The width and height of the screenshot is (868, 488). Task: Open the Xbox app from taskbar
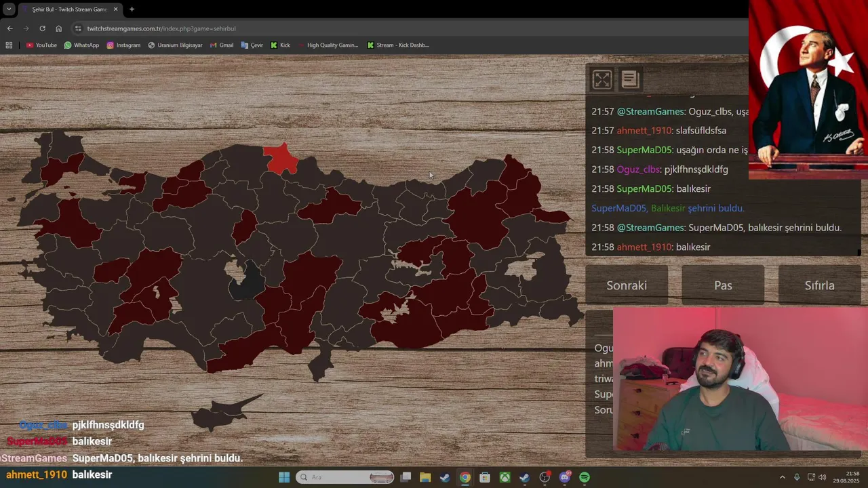pos(505,477)
